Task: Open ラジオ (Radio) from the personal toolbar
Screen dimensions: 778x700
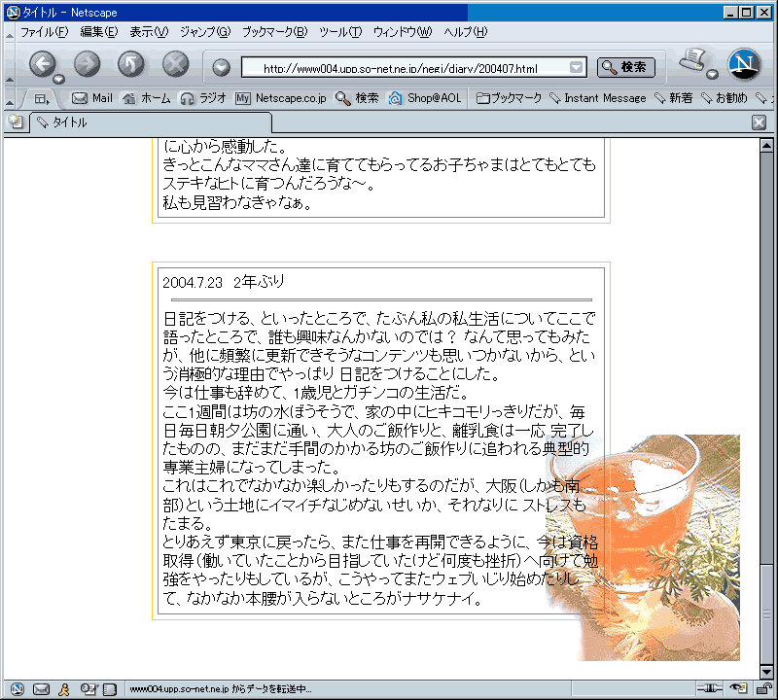Action: [x=203, y=98]
